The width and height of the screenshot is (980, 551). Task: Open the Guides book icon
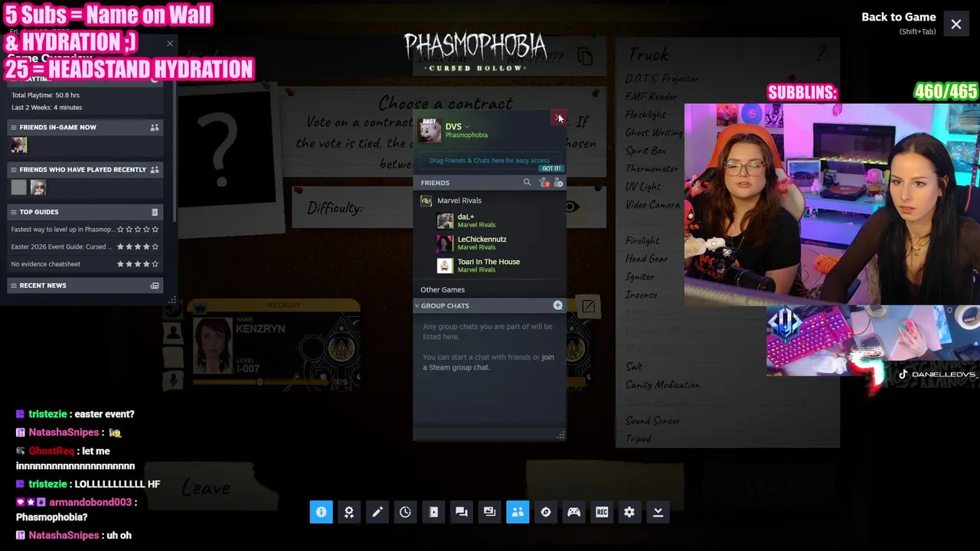[x=433, y=512]
